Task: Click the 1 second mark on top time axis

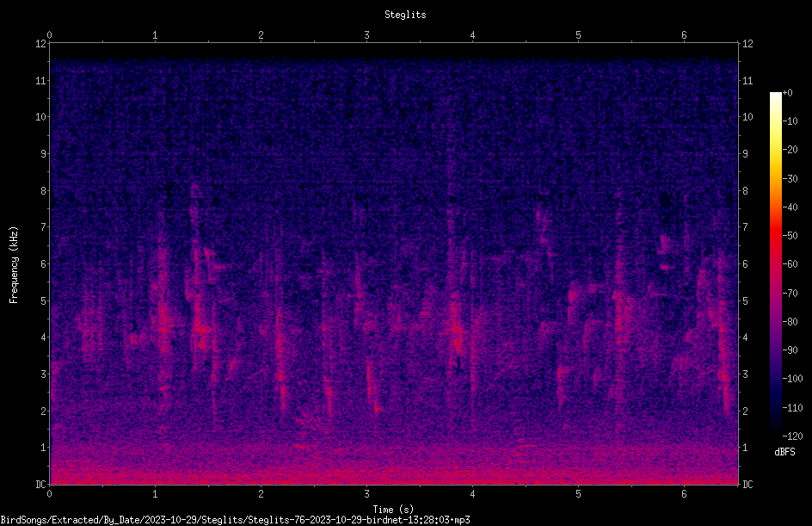Action: click(x=156, y=35)
